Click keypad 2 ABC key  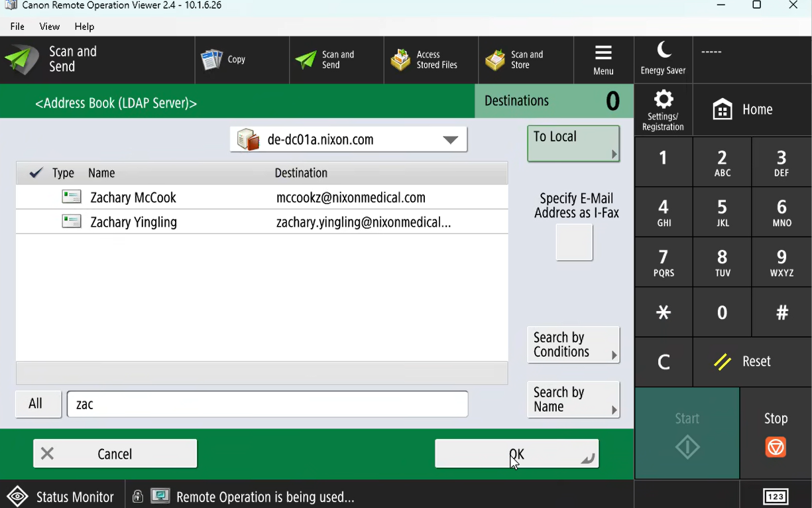723,162
